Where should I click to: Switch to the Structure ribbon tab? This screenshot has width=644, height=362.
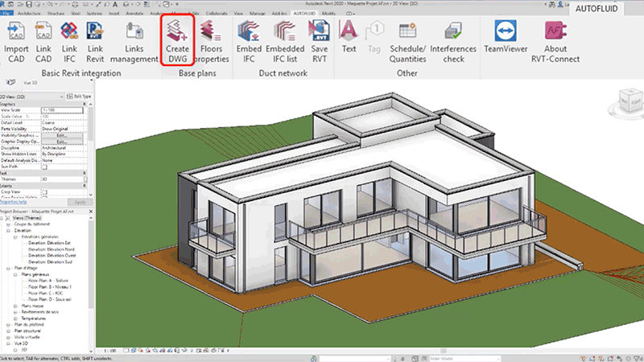(56, 14)
